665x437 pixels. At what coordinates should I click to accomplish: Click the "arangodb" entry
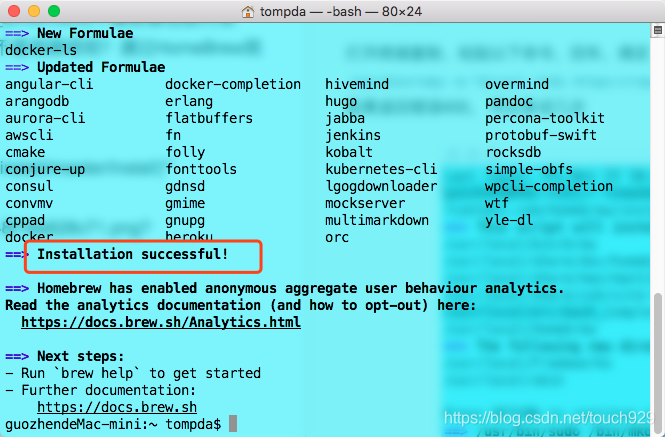(x=37, y=101)
